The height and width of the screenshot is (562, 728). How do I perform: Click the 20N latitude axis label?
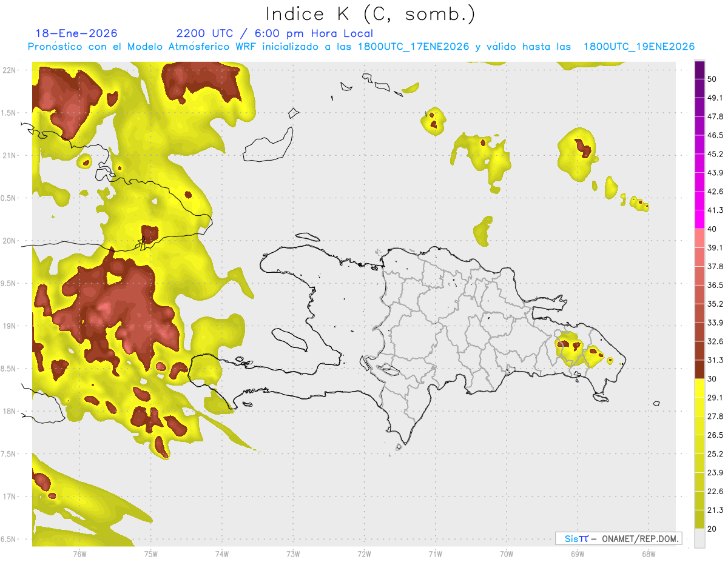(x=9, y=241)
